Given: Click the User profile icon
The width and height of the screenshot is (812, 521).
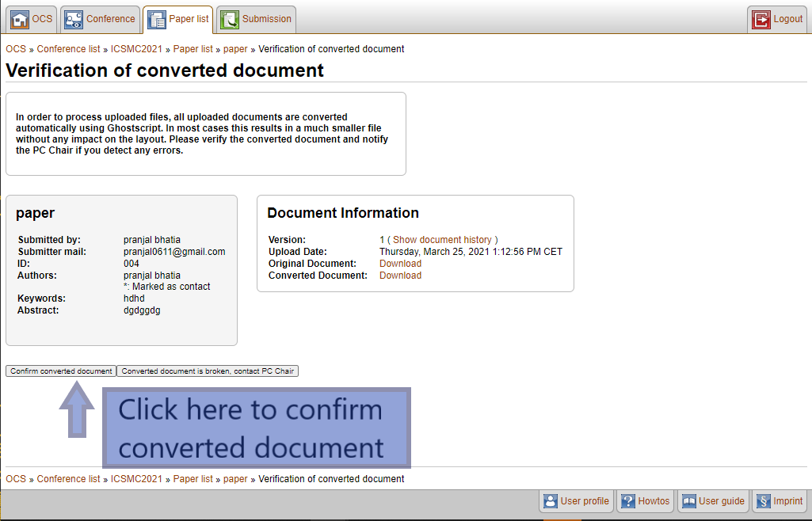Looking at the screenshot, I should (x=551, y=501).
